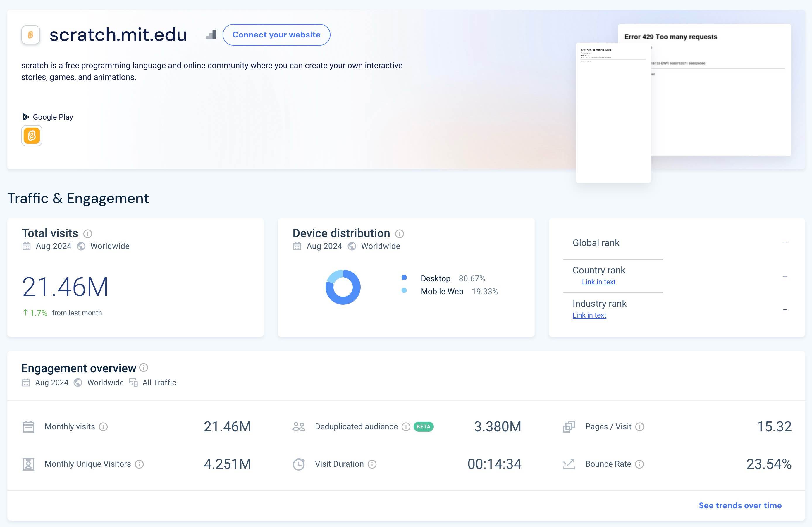
Task: Open the info icon next to Device distribution
Action: click(400, 234)
